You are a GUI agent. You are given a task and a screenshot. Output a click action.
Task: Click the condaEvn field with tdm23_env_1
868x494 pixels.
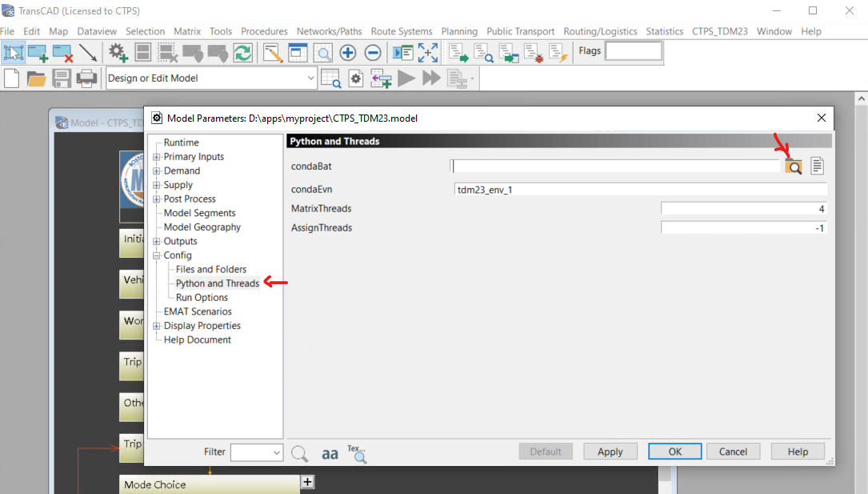[x=640, y=190]
